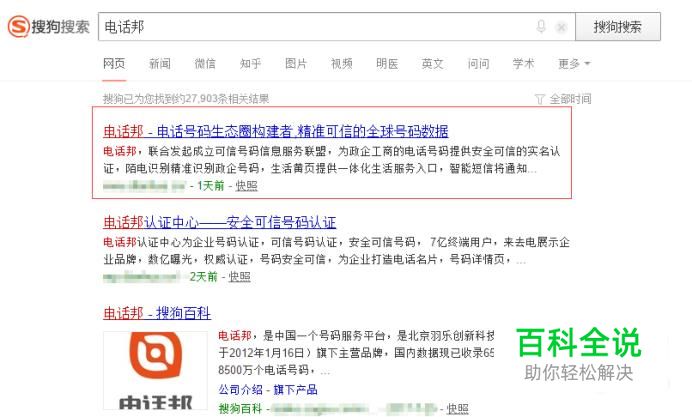Open the 图片 tab

(296, 64)
